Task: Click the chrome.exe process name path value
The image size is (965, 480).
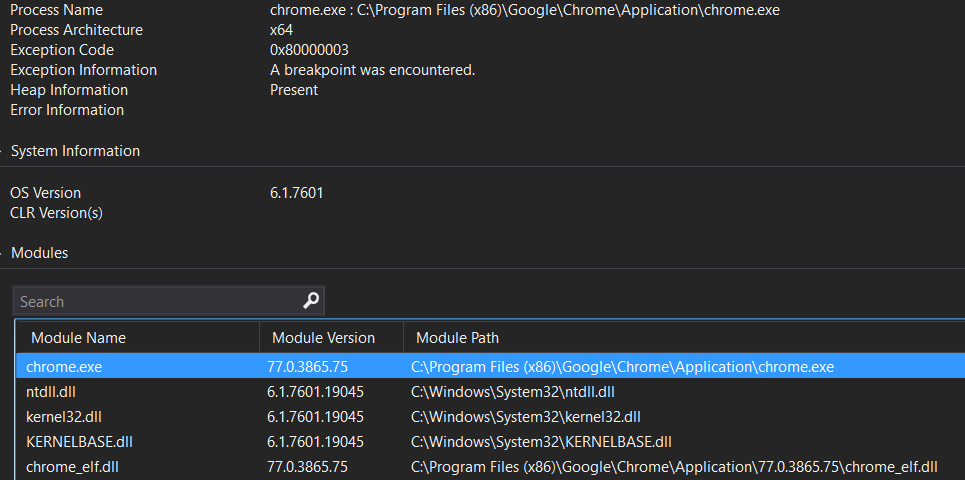Action: point(524,10)
